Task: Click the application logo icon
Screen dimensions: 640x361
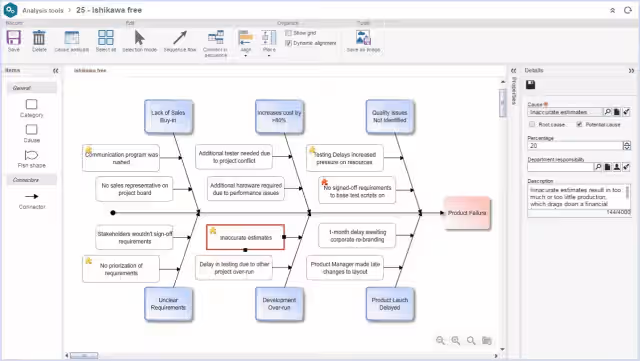Action: (x=10, y=10)
